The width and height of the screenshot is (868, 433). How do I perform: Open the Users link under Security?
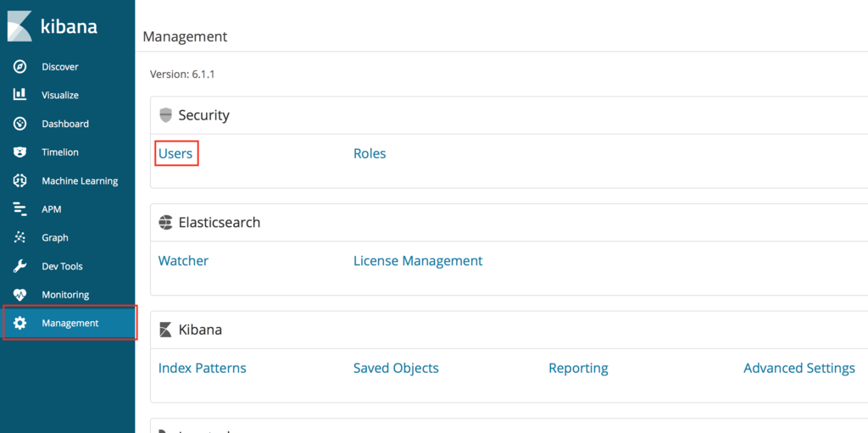(x=175, y=153)
